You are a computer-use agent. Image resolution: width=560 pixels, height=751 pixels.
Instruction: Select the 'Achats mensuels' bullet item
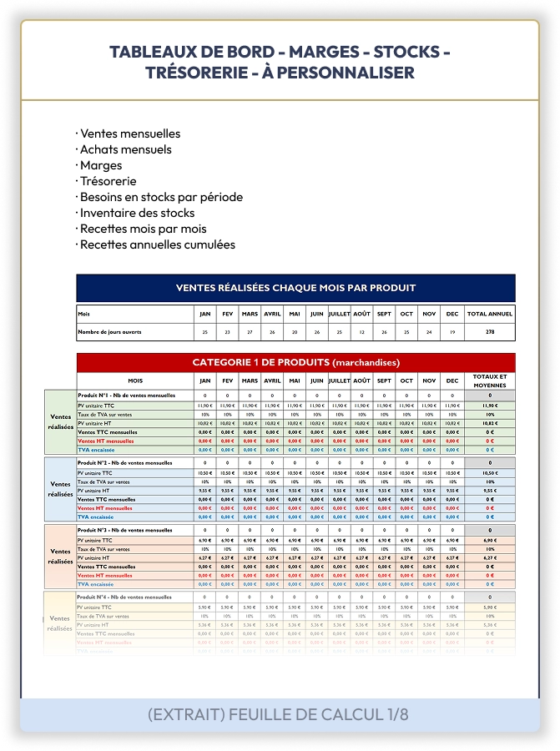coord(125,149)
